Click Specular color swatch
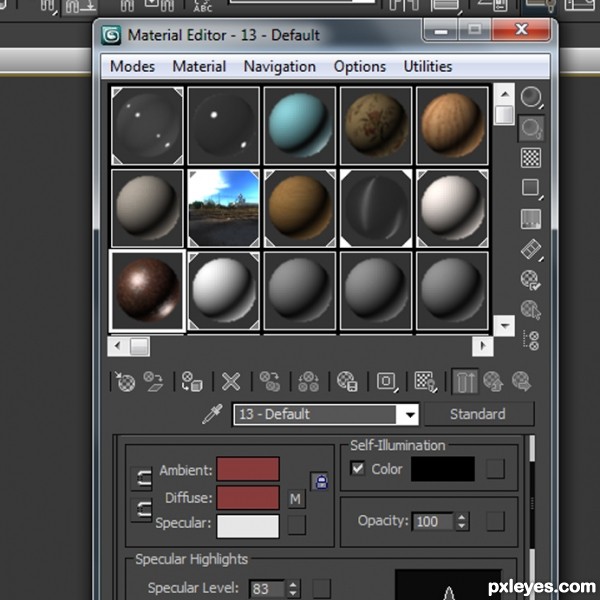The height and width of the screenshot is (600, 600). [248, 527]
